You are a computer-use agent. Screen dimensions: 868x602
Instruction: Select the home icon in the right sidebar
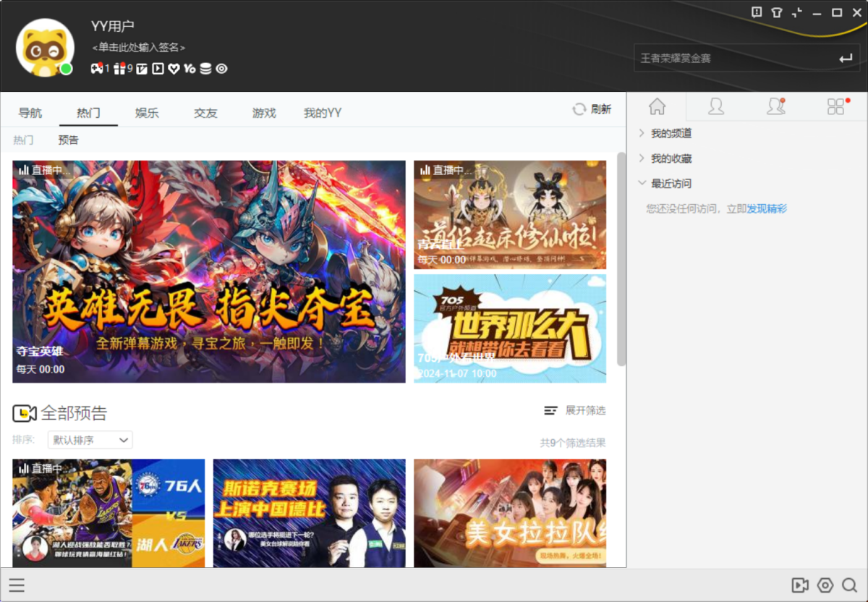coord(657,106)
